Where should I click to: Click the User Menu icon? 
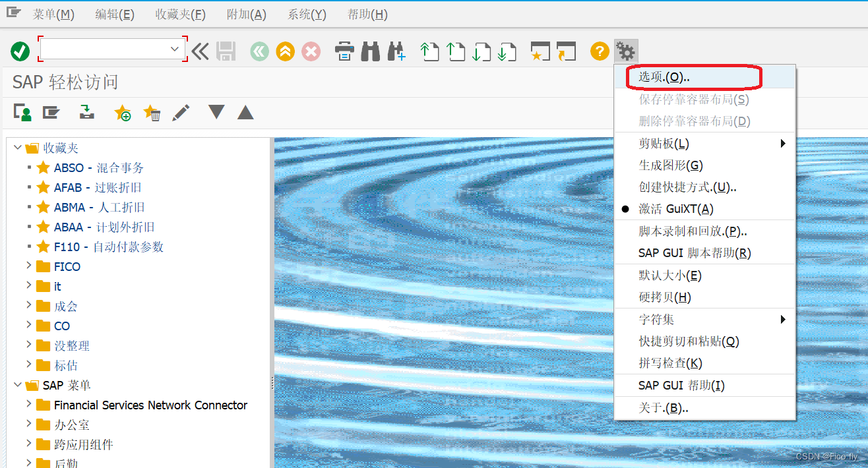pos(23,113)
